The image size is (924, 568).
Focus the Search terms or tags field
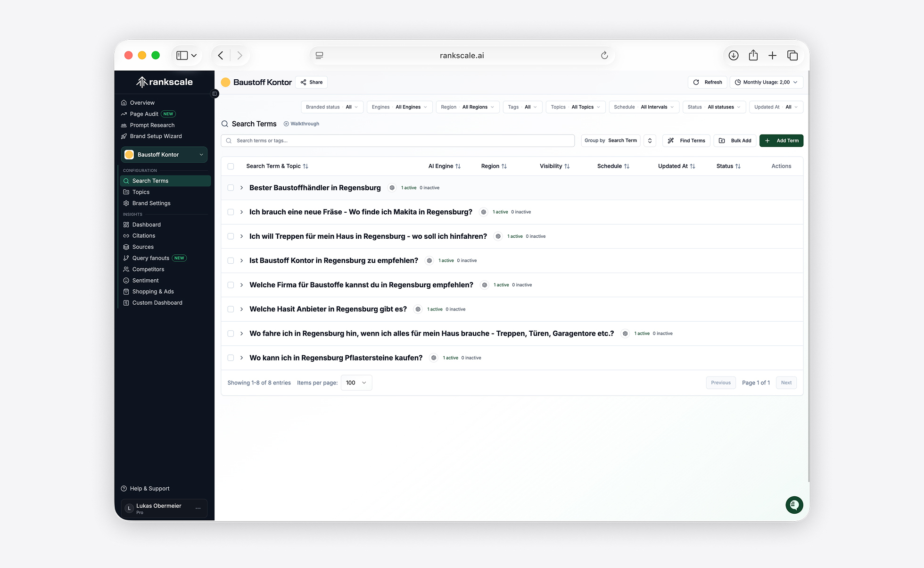(398, 141)
